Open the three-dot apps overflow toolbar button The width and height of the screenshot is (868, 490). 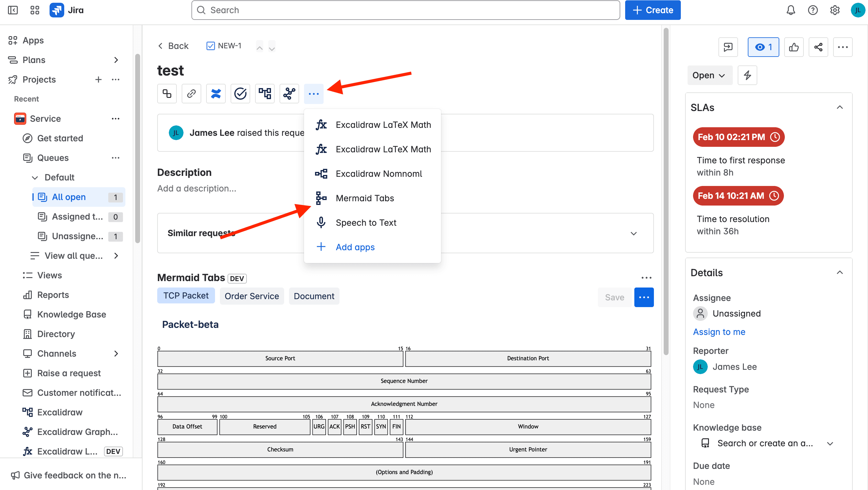coord(314,94)
